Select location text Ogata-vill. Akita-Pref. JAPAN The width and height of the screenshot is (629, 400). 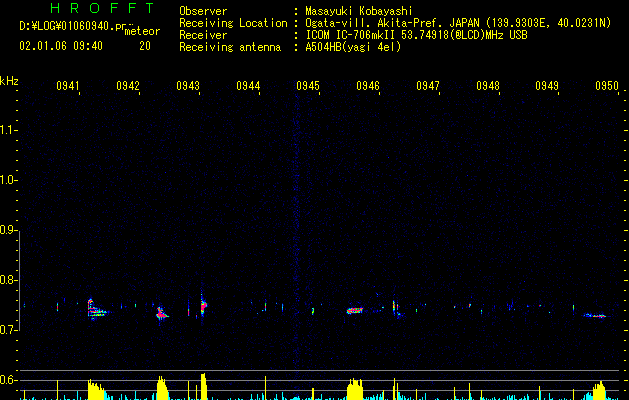pyautogui.click(x=392, y=23)
